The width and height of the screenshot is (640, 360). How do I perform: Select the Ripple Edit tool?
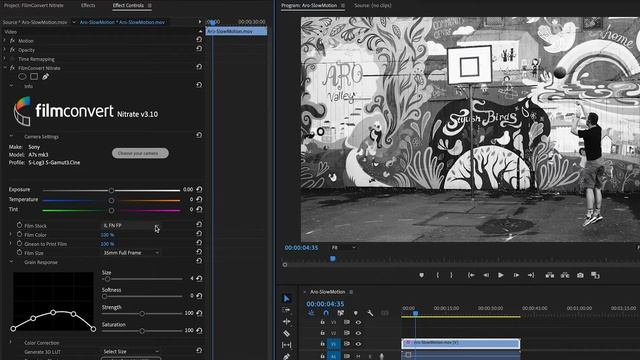[x=287, y=322]
